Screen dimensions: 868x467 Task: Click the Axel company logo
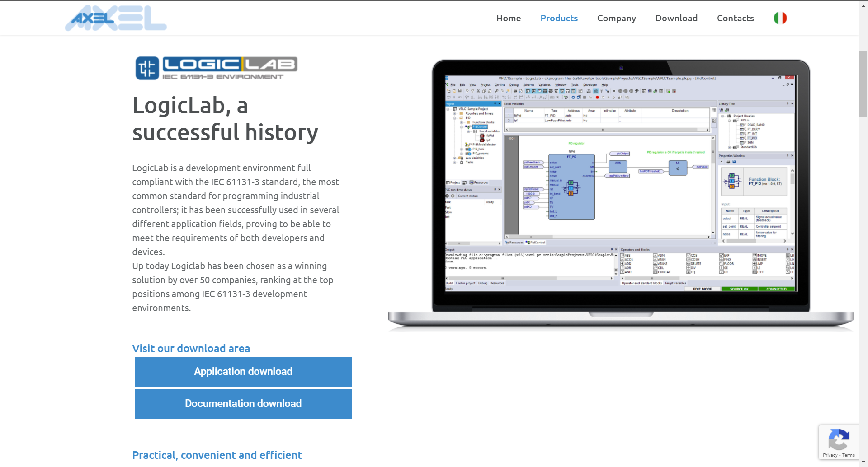click(x=116, y=18)
